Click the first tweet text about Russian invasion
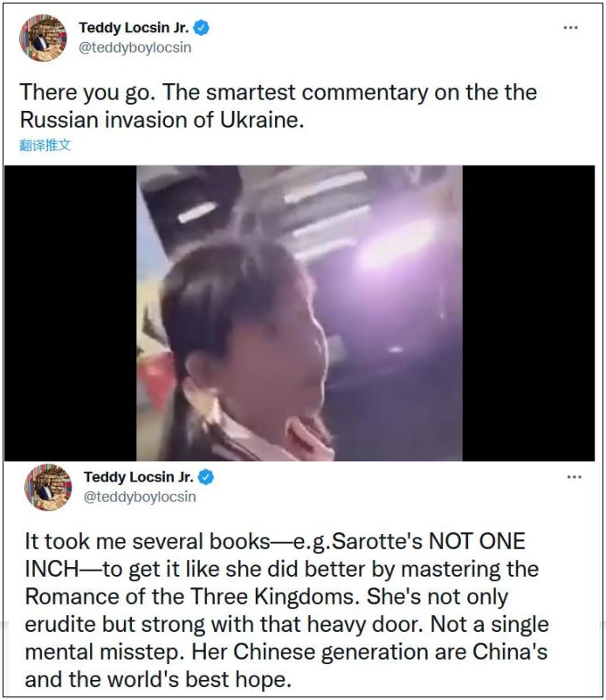 [x=279, y=107]
